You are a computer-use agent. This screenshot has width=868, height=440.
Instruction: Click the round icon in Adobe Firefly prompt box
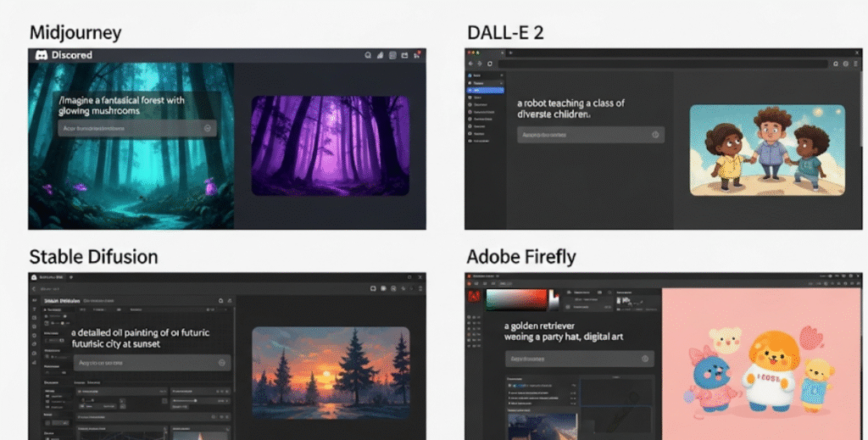pos(645,359)
